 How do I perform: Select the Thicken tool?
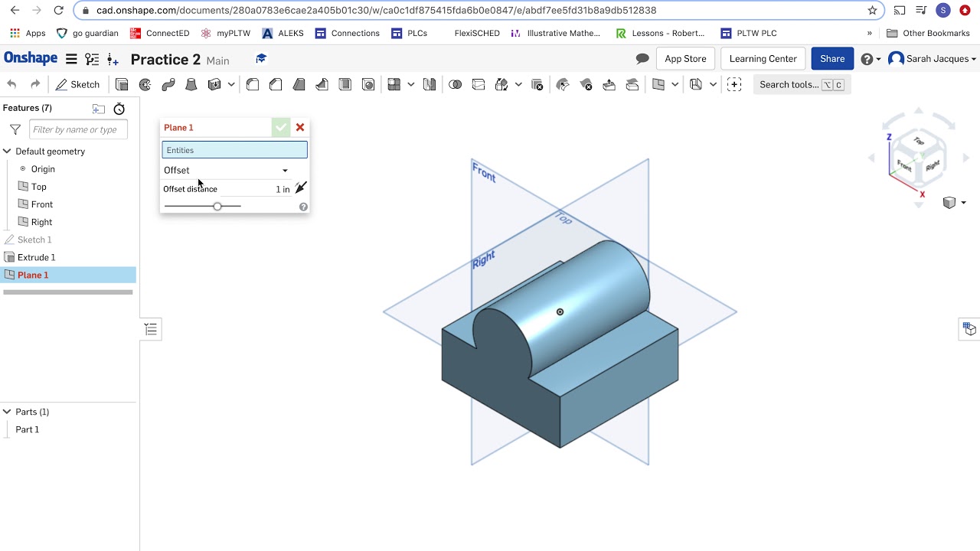(x=214, y=85)
